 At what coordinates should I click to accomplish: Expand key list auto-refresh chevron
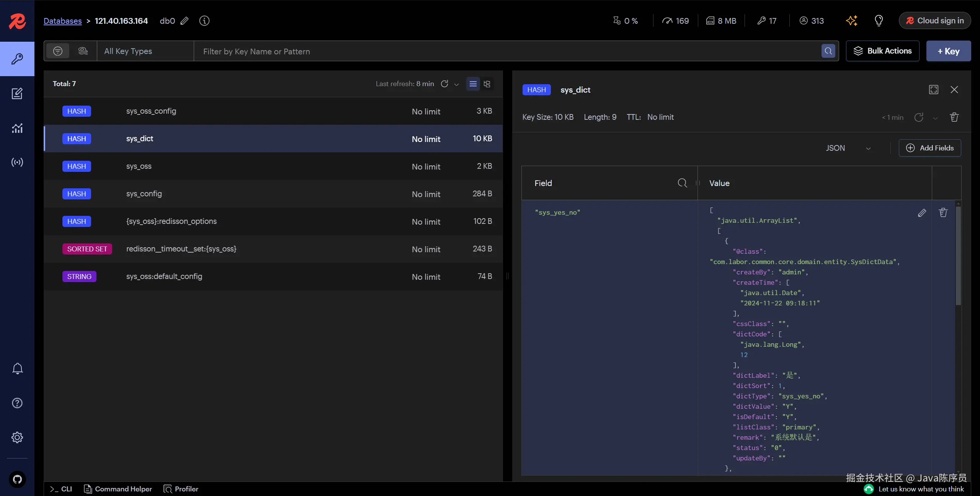456,84
